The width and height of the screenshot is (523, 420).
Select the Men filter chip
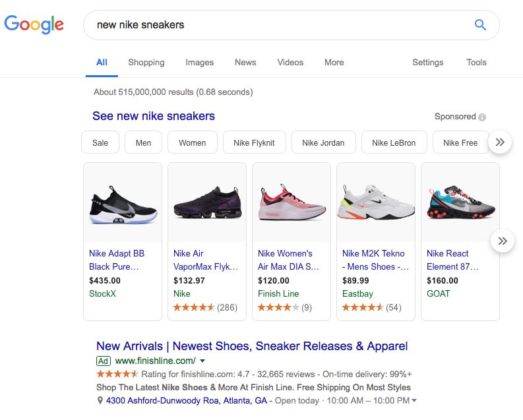(143, 142)
